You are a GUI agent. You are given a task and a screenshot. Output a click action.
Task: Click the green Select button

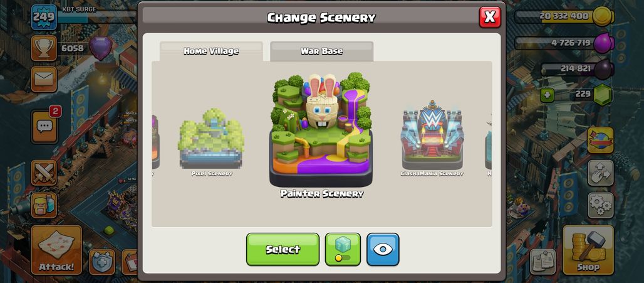(283, 249)
